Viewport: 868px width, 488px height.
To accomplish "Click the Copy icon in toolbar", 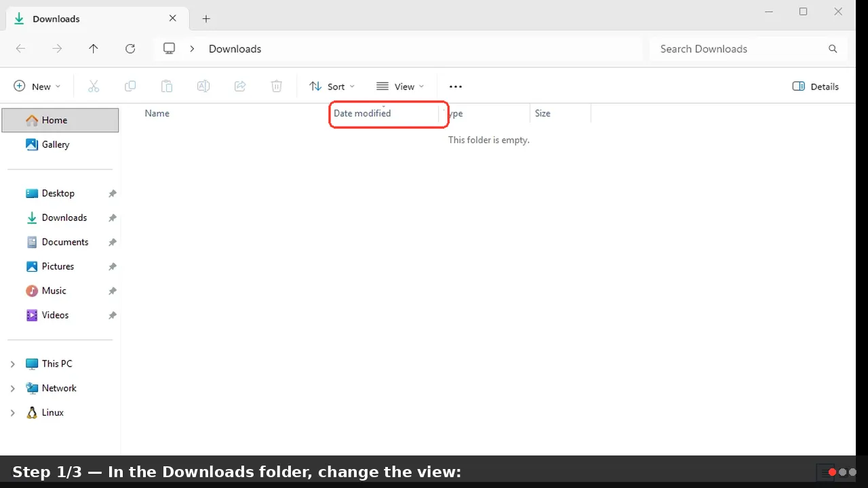I will tap(130, 86).
